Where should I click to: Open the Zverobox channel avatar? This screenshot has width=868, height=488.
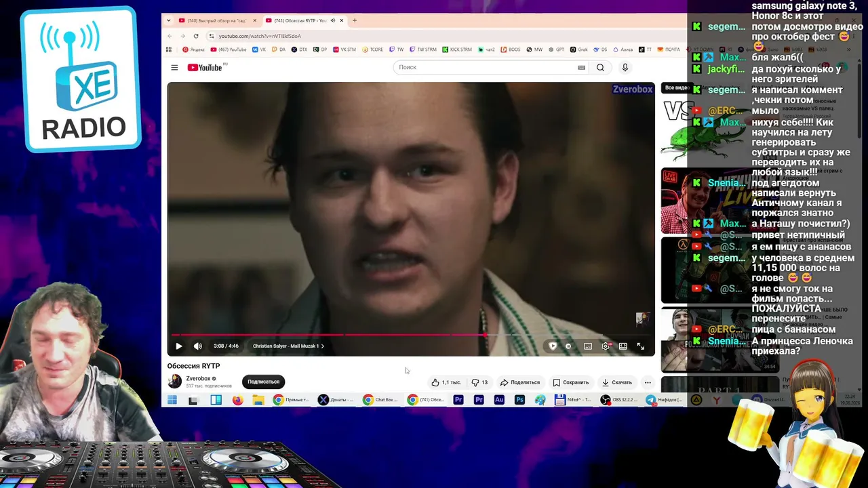[175, 382]
